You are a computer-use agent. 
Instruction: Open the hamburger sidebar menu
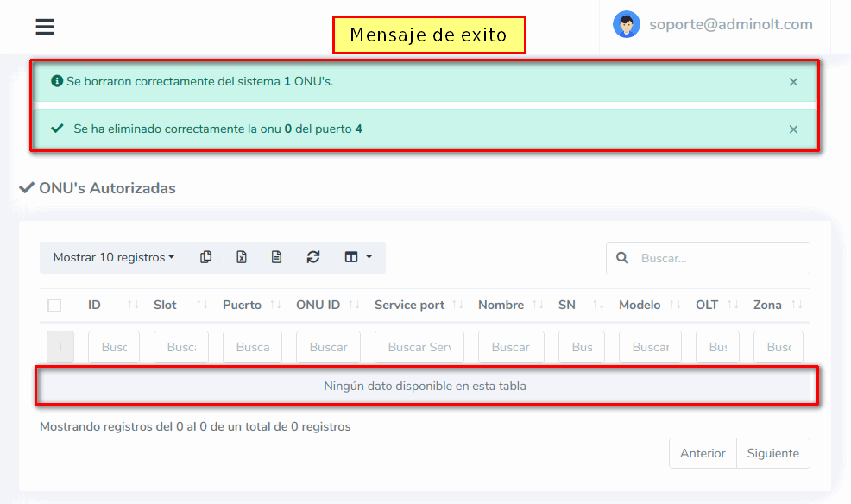[45, 27]
